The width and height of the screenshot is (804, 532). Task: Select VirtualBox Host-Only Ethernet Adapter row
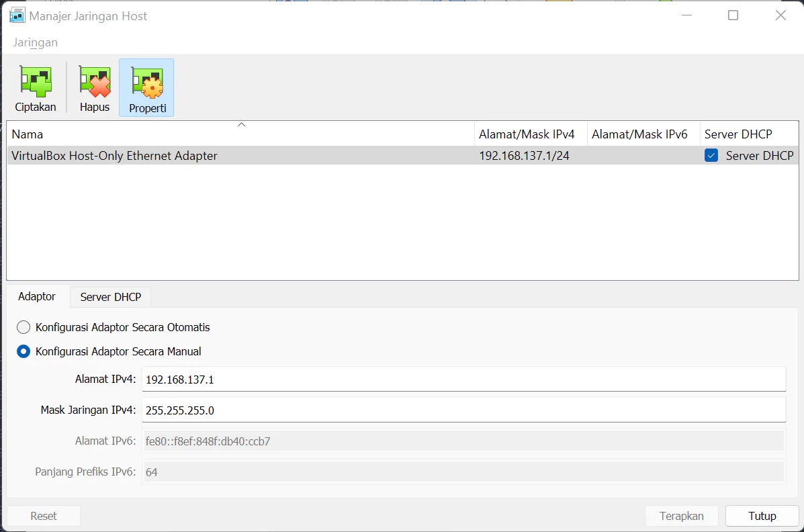tap(402, 155)
